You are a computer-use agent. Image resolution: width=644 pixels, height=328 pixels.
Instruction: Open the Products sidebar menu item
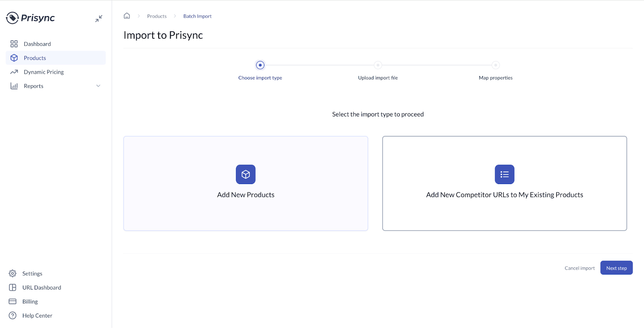tap(35, 58)
